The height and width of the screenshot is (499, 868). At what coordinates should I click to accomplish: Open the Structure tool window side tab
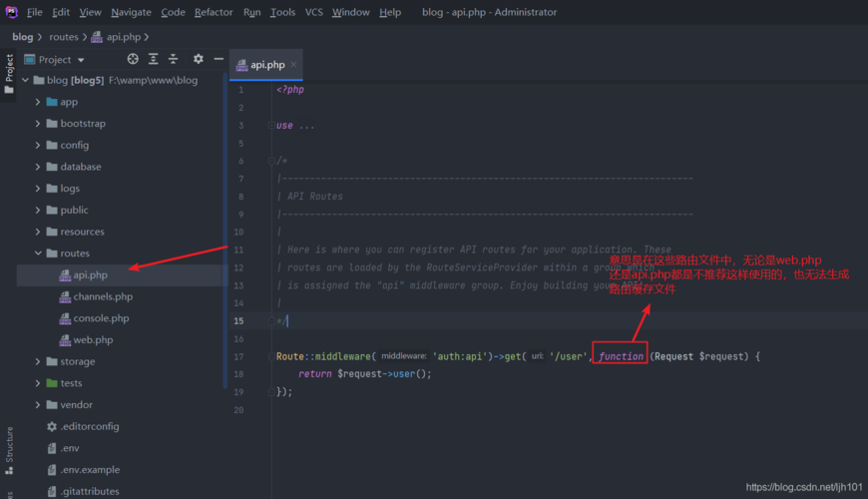(9, 450)
